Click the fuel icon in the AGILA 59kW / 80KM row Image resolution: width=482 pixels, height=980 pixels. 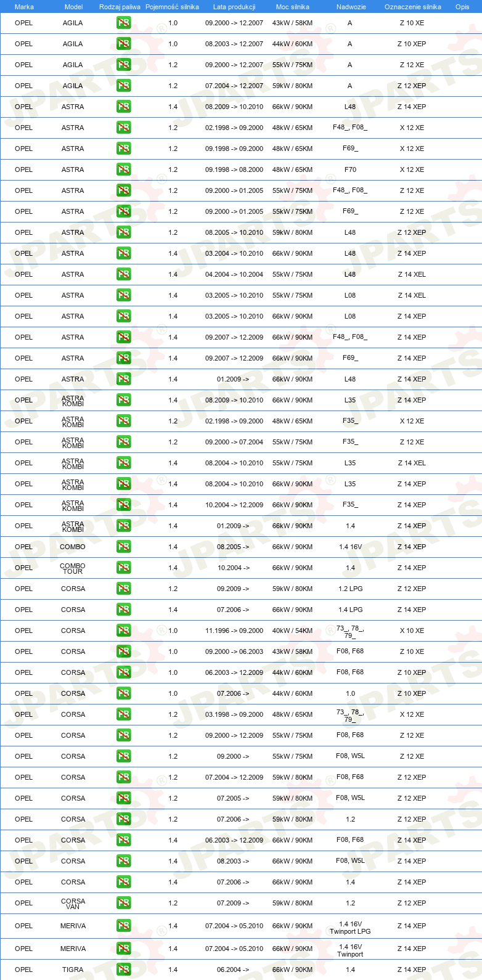[x=123, y=86]
